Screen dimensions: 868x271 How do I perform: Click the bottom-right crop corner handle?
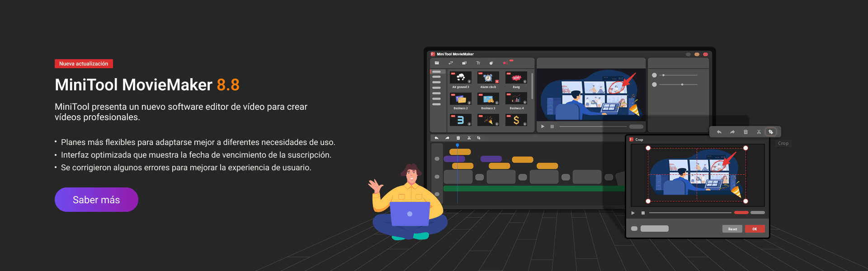(745, 201)
